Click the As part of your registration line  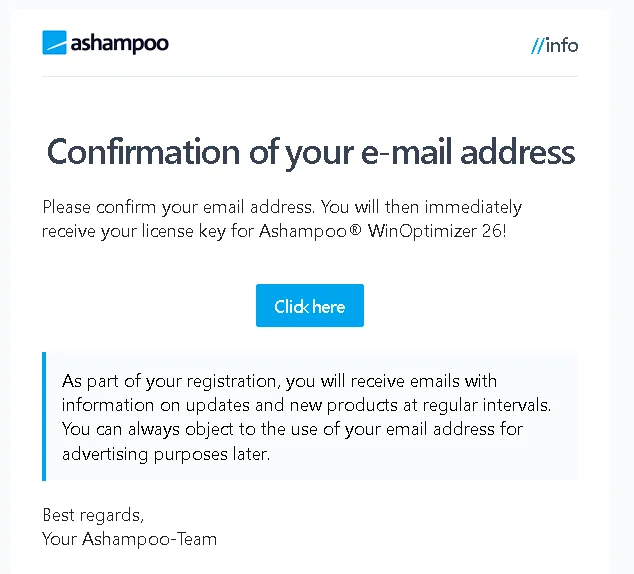(279, 382)
